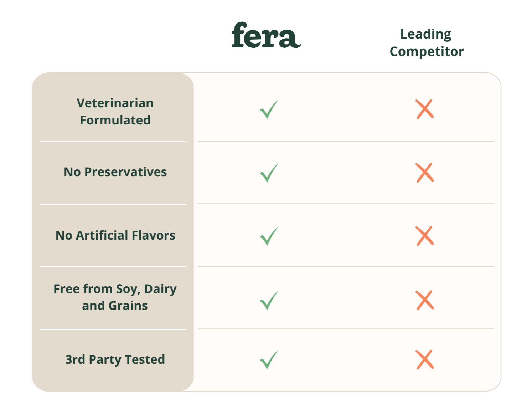Click competitor's Veterinarian Formulated orange X
This screenshot has height=414, width=532.
point(425,109)
